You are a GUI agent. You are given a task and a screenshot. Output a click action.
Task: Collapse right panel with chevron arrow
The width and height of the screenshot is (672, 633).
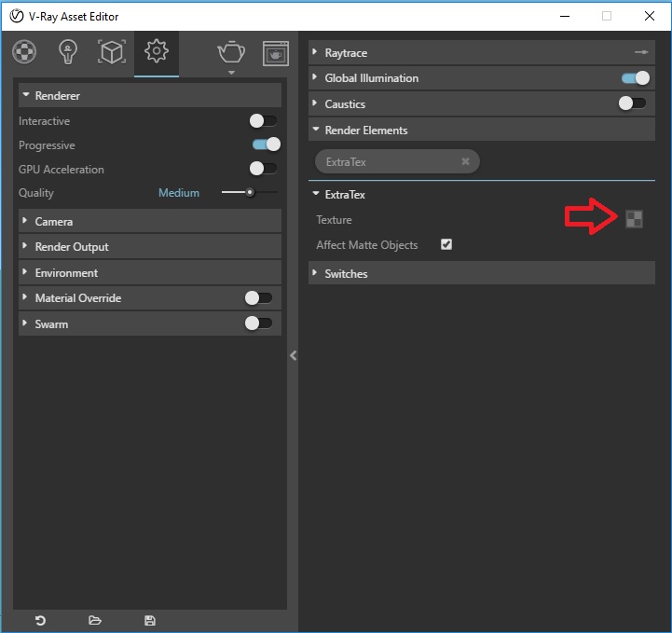(294, 355)
